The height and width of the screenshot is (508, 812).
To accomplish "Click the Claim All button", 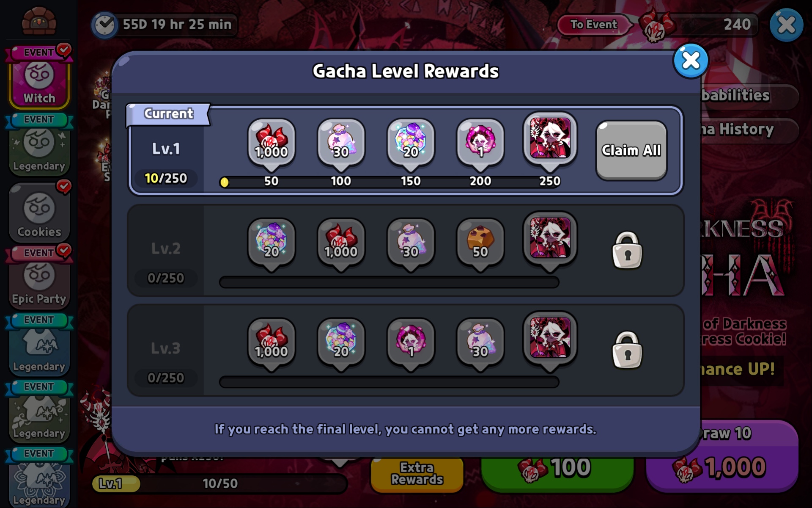I will (x=631, y=150).
